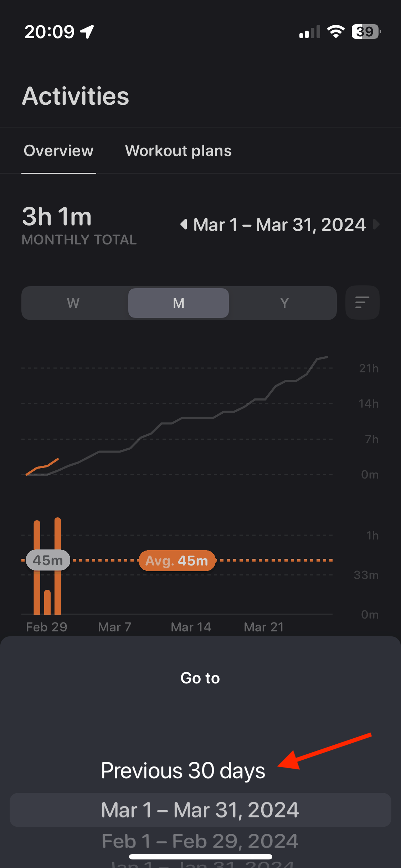Switch to the Overview tab
The width and height of the screenshot is (401, 868).
[58, 151]
